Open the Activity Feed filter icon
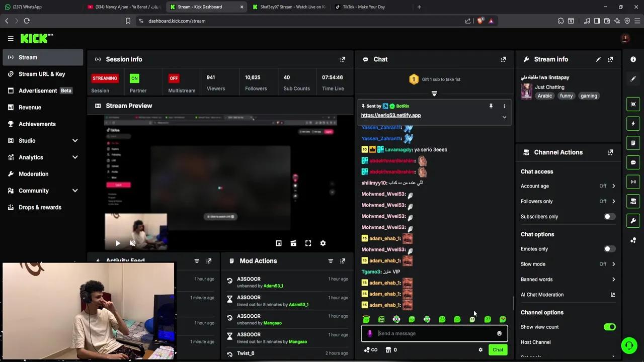Image resolution: width=644 pixels, height=362 pixels. [197, 261]
